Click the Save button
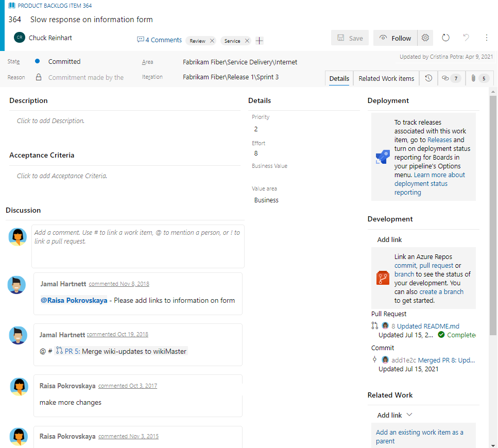The image size is (498, 448). point(350,38)
